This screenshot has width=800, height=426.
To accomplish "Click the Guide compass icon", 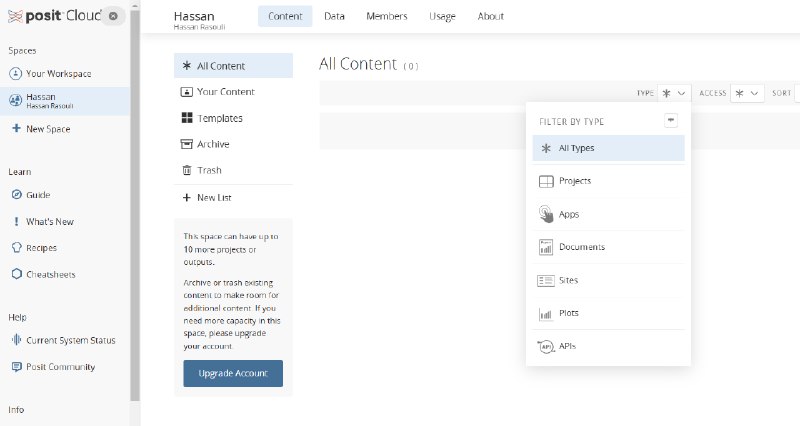I will tap(17, 194).
